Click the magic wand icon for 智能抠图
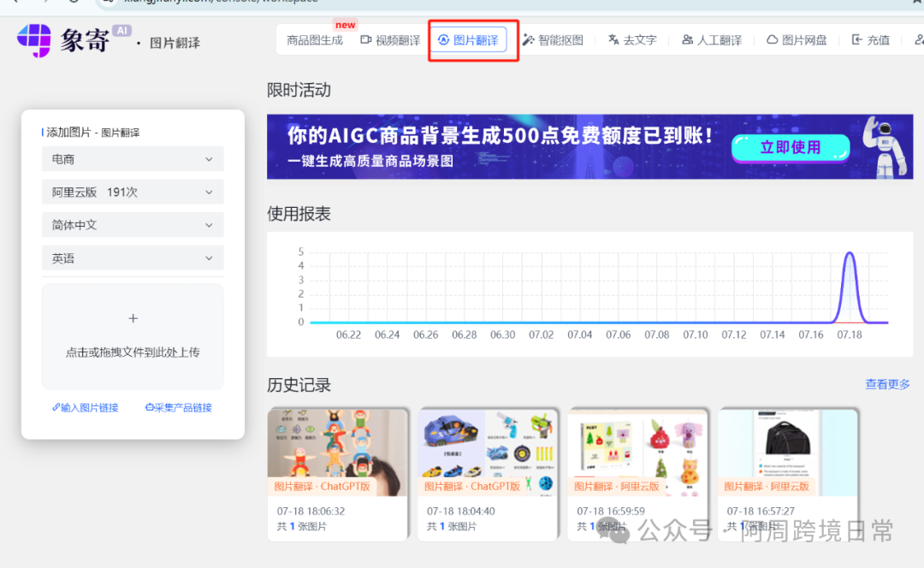Image resolution: width=924 pixels, height=568 pixels. pos(529,39)
